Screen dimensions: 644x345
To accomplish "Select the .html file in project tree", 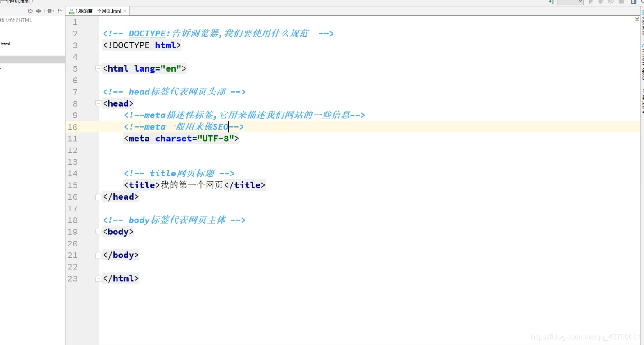I will [5, 44].
